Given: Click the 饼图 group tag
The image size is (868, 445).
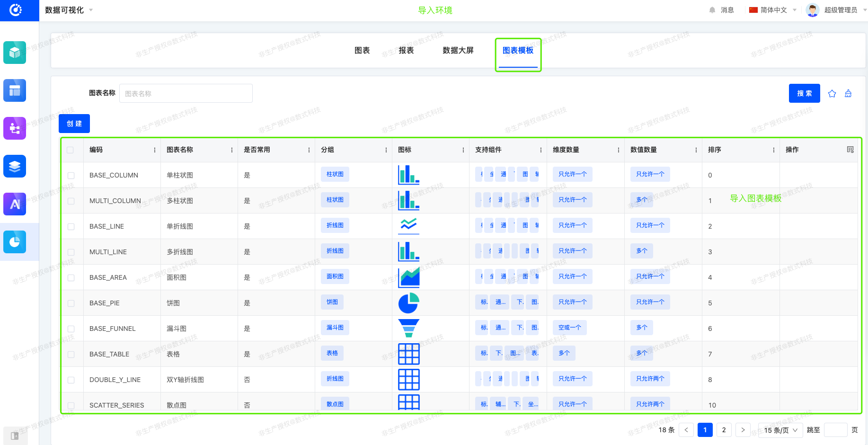Looking at the screenshot, I should point(332,302).
